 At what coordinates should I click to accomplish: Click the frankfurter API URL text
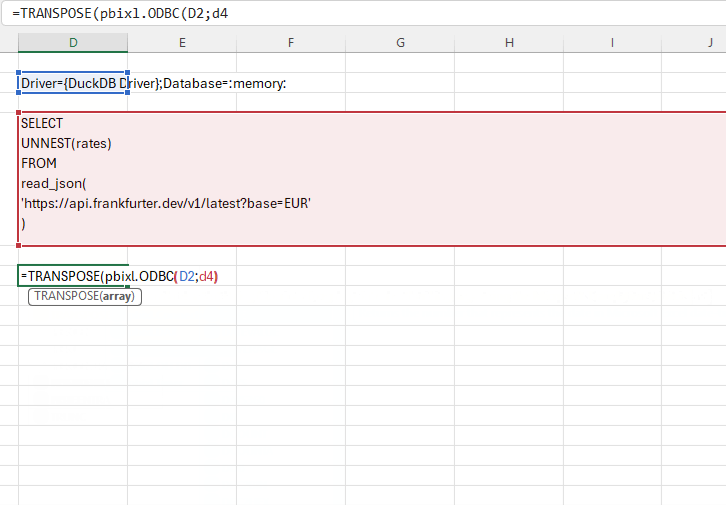click(166, 203)
